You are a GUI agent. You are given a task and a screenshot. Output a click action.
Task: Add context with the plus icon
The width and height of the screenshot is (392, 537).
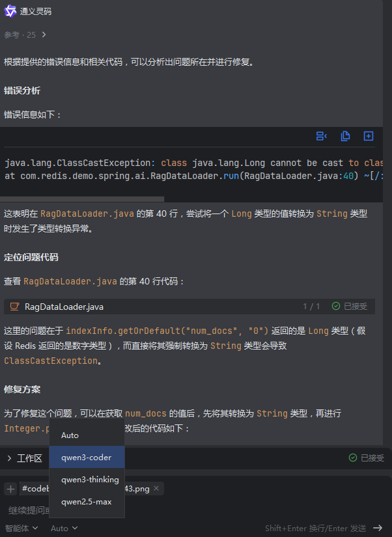click(10, 489)
